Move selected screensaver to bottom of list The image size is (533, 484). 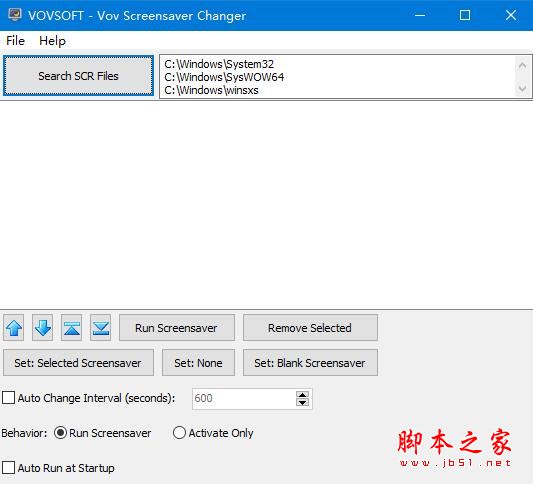click(101, 328)
